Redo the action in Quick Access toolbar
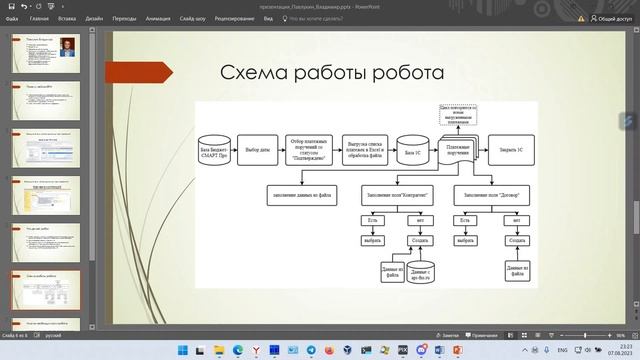640x360 pixels. [38, 7]
